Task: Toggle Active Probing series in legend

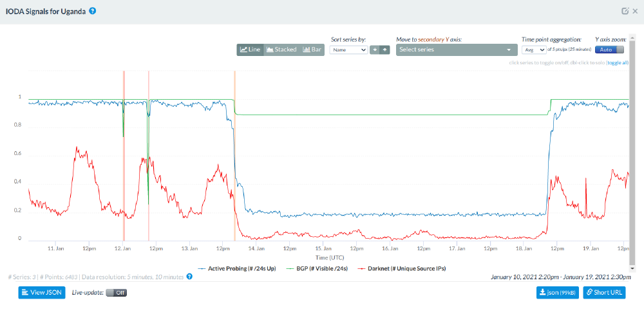Action: click(238, 268)
